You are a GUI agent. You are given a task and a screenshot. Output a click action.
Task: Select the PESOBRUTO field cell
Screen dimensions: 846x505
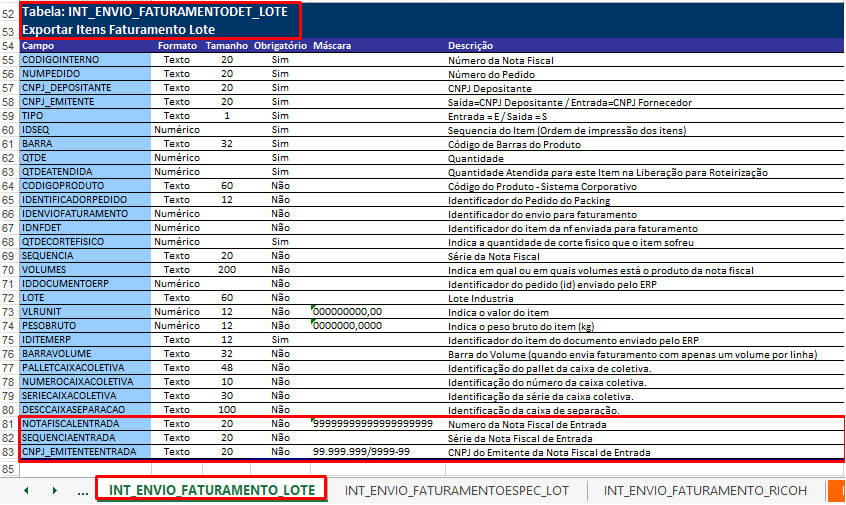click(86, 326)
